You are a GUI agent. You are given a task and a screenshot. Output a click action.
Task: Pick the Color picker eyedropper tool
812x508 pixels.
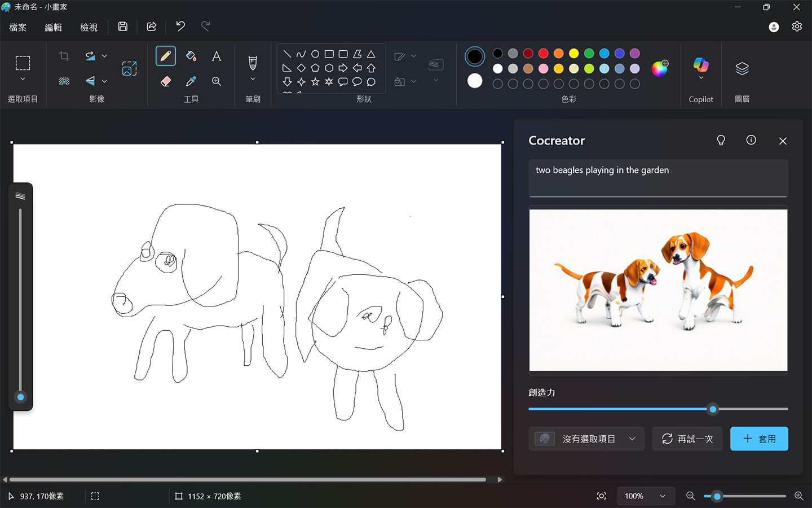tap(191, 81)
